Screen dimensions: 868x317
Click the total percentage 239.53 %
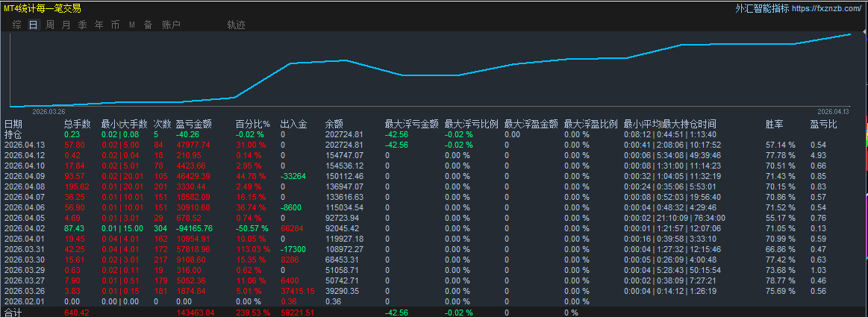click(x=253, y=313)
